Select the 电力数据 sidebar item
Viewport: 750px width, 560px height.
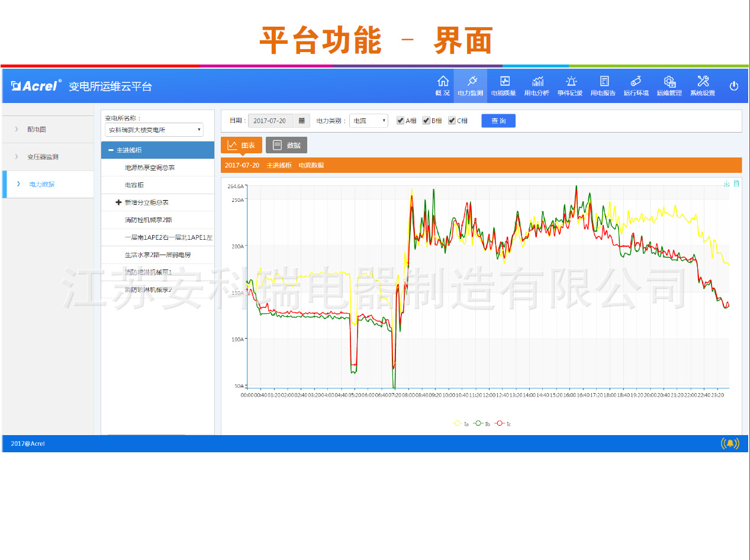47,184
